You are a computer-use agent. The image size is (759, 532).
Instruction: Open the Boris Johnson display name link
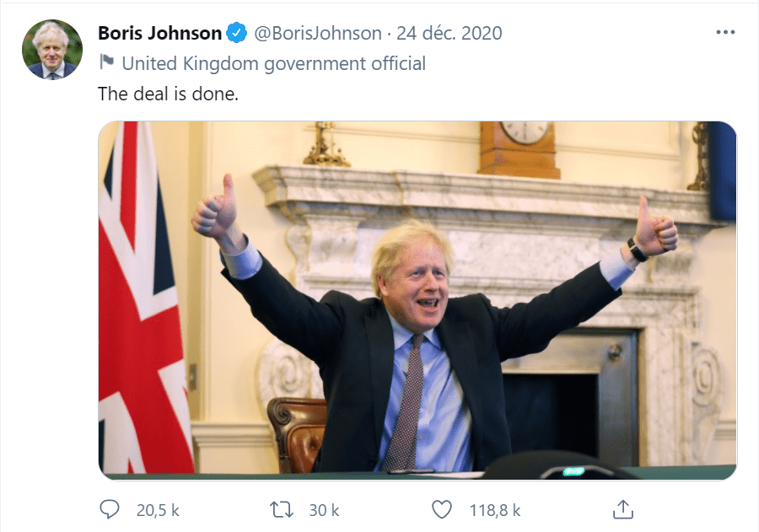coord(159,34)
